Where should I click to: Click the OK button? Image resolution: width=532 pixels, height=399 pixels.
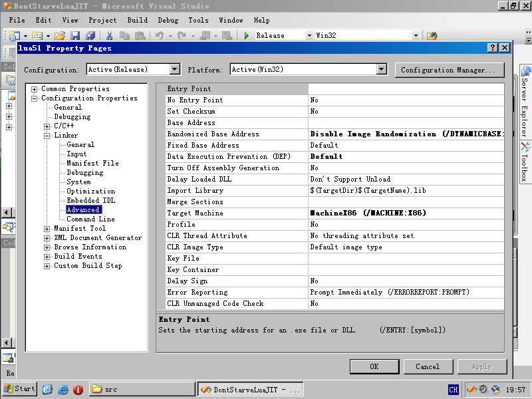(374, 367)
